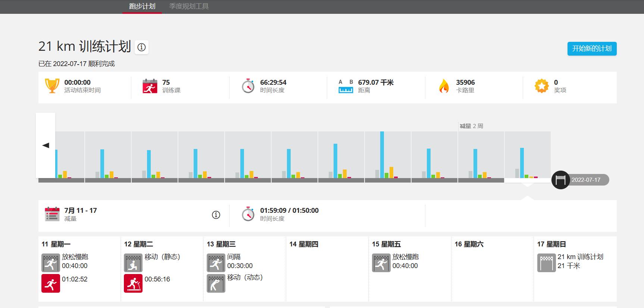Click the 12 星期二 day header

138,244
